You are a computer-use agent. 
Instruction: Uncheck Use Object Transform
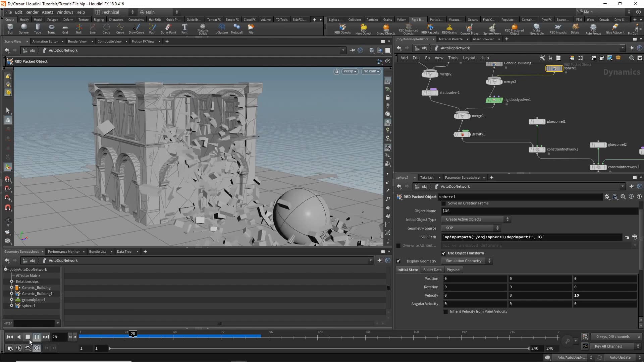click(444, 253)
